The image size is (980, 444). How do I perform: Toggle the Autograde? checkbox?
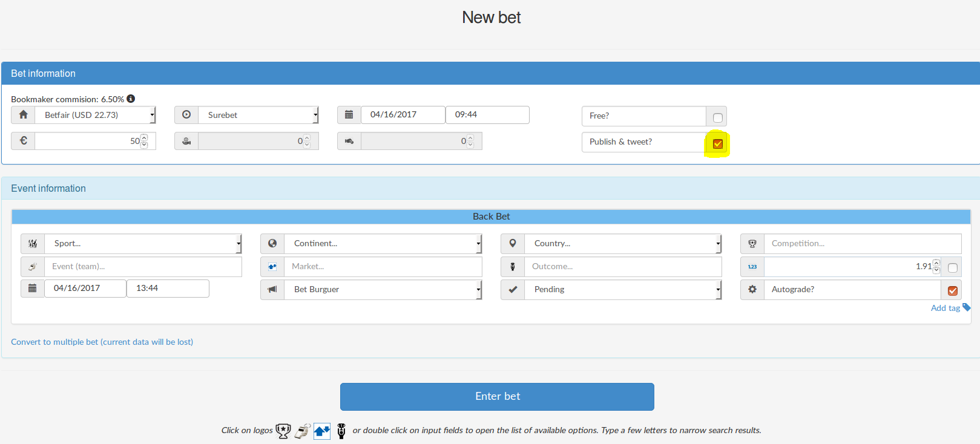(x=952, y=291)
